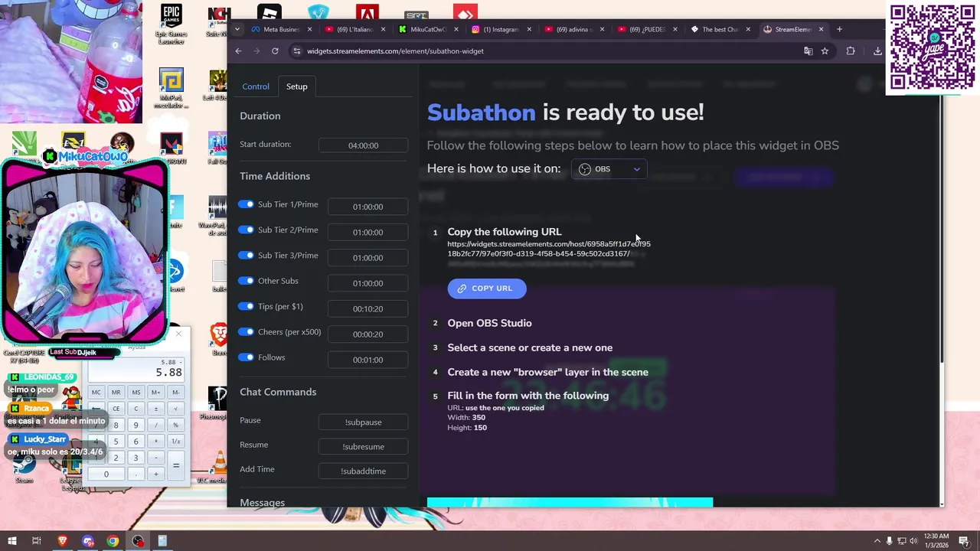
Task: Open the OBS platform dropdown
Action: click(609, 169)
